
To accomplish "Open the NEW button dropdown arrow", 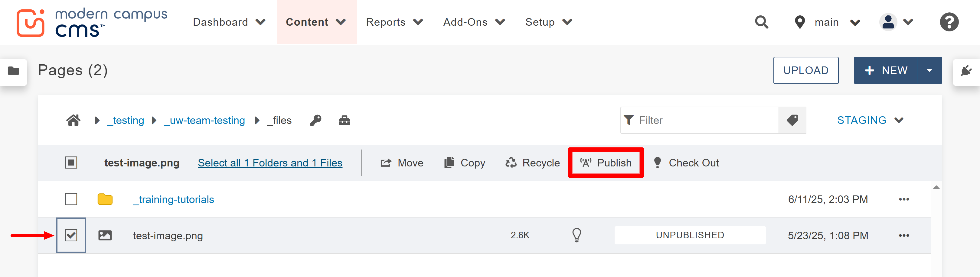I will tap(930, 70).
